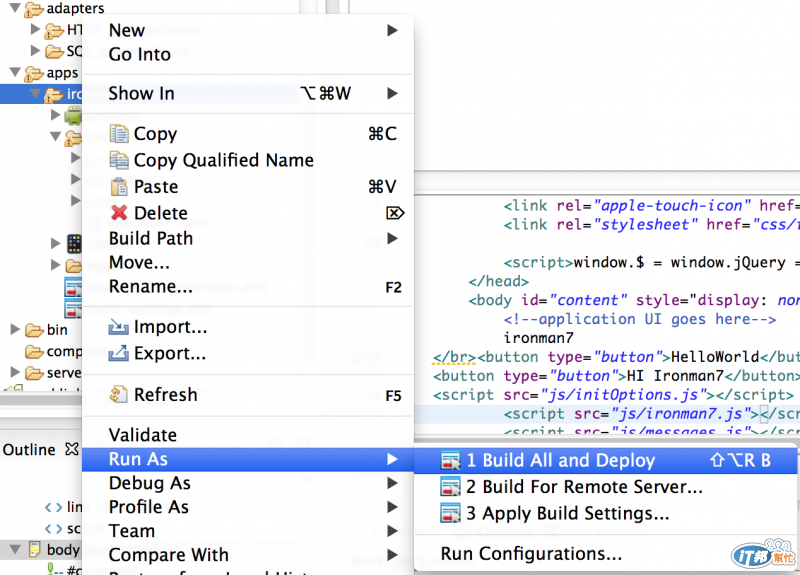
Task: Expand the Android environment node
Action: 56,115
